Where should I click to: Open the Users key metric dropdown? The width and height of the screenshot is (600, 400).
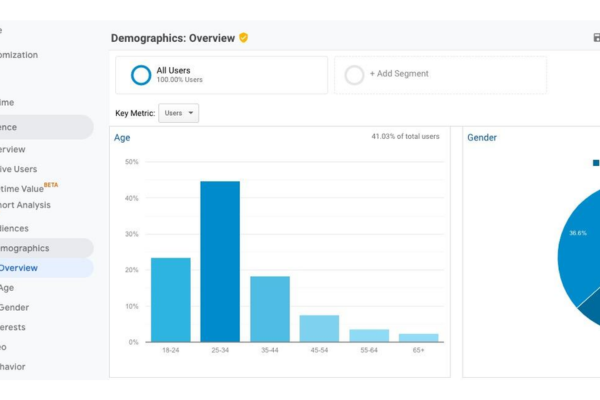(x=179, y=113)
